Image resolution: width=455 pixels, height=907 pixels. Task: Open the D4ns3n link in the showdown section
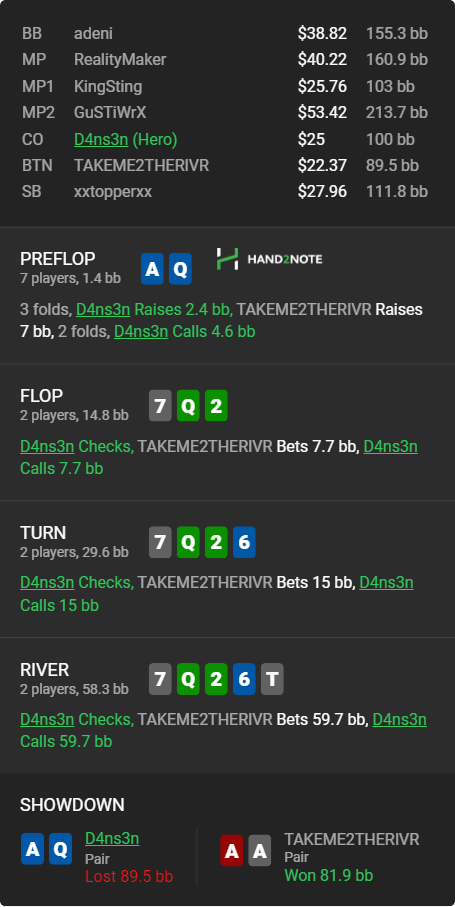[112, 838]
